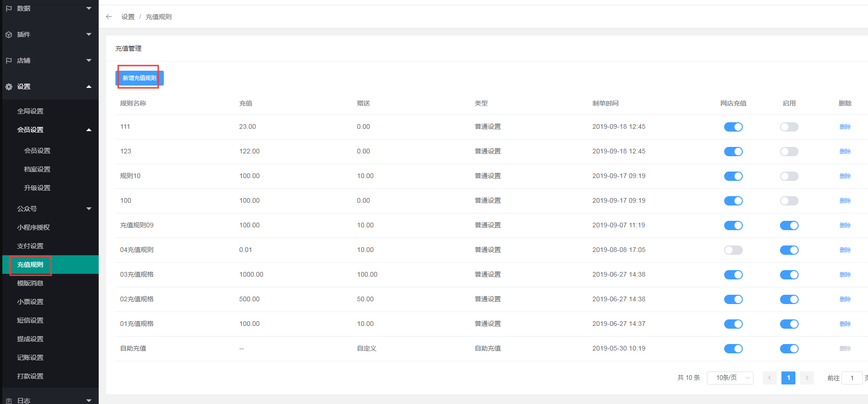Enable the 启用 switch for rule 111
868x404 pixels.
click(789, 127)
